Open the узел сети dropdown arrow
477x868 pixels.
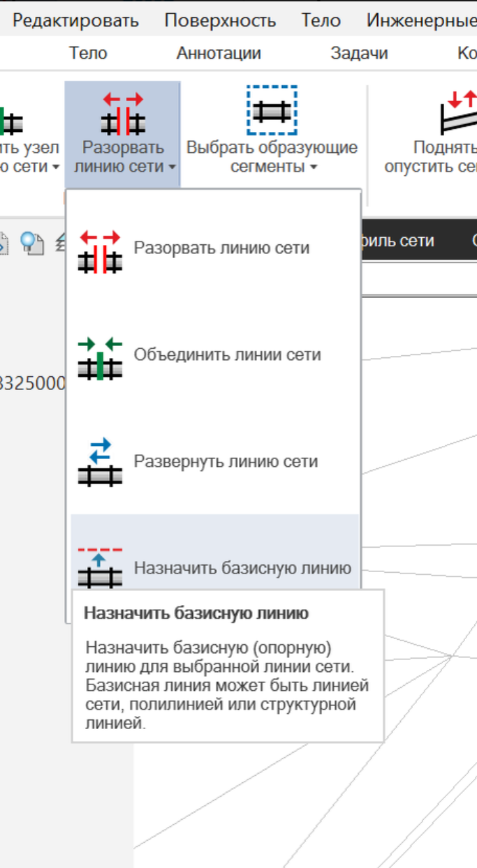point(56,167)
